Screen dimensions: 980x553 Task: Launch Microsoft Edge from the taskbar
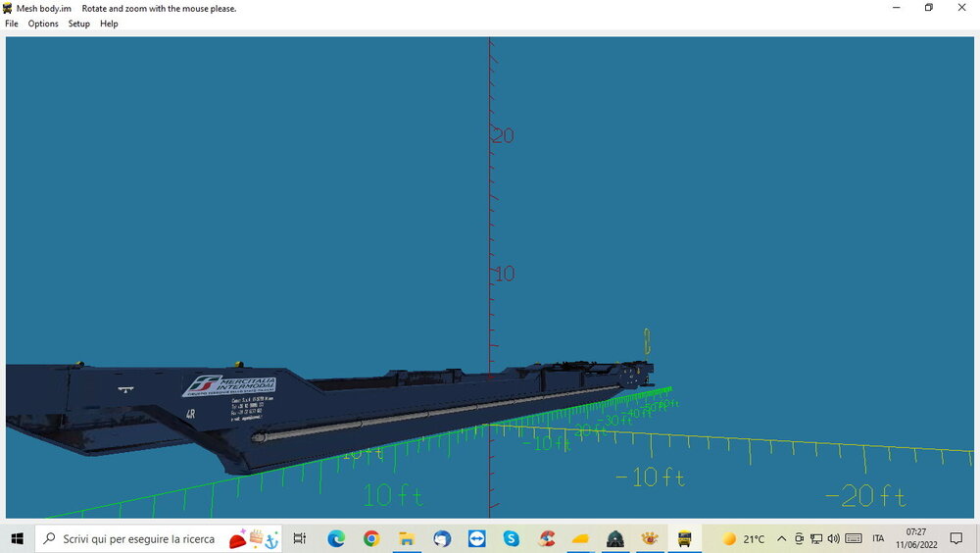pos(336,538)
